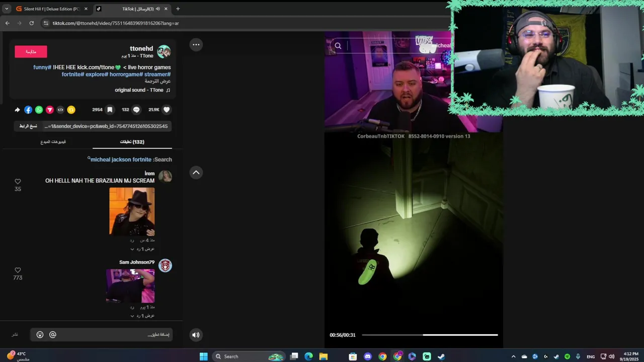Open micheal jackson fortnite search link
This screenshot has width=644, height=362.
[121, 159]
